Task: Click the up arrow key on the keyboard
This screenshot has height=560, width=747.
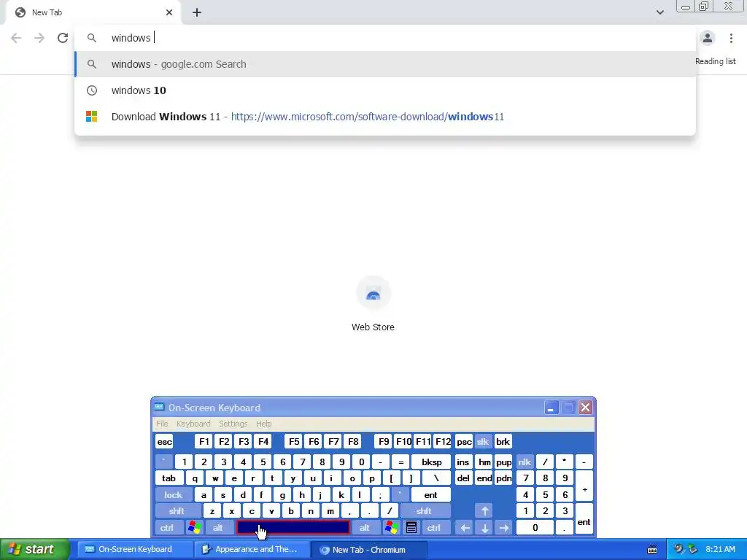Action: coord(484,511)
